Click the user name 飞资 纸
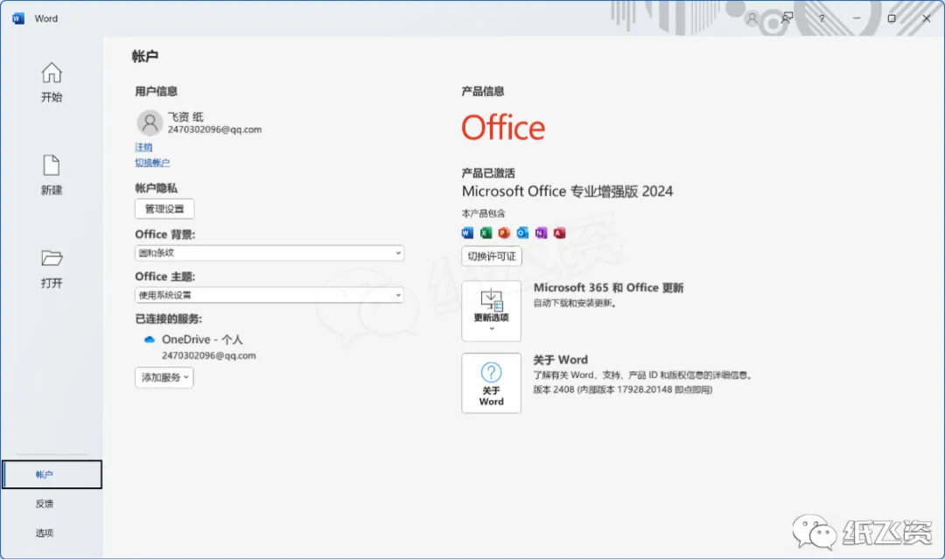This screenshot has height=560, width=945. pos(185,117)
